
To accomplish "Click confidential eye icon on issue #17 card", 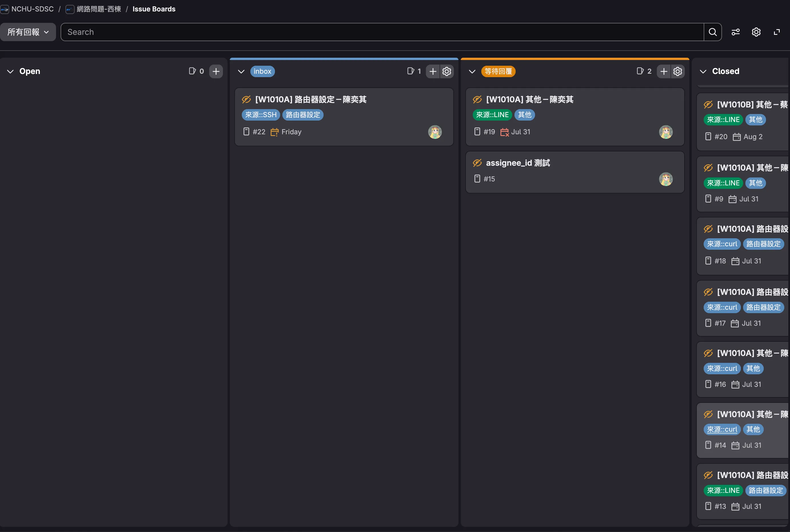I will [x=708, y=292].
